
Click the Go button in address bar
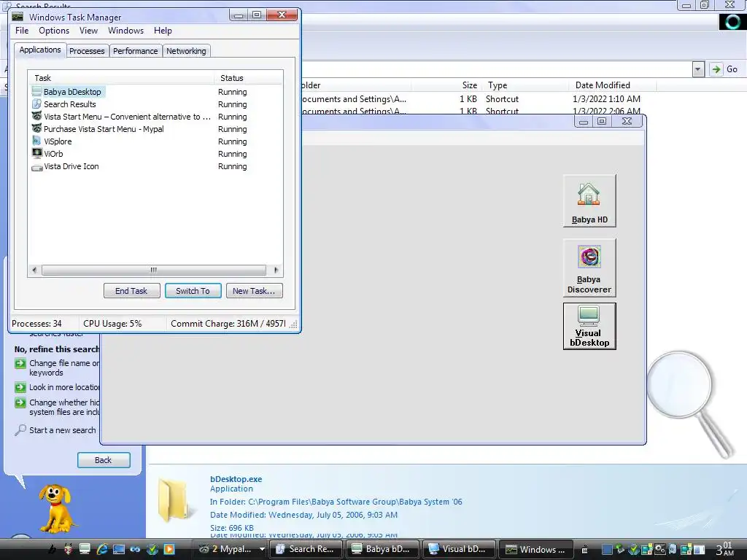tap(724, 69)
